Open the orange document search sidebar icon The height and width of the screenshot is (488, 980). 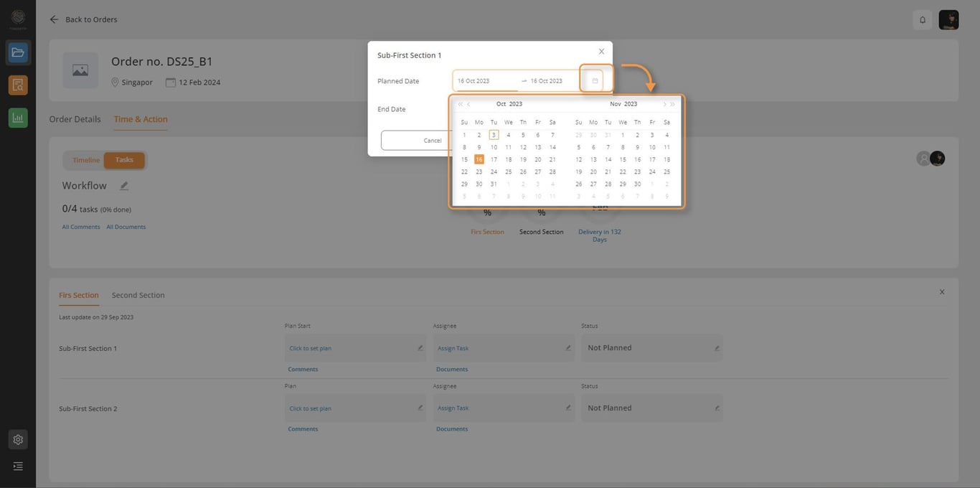[18, 85]
